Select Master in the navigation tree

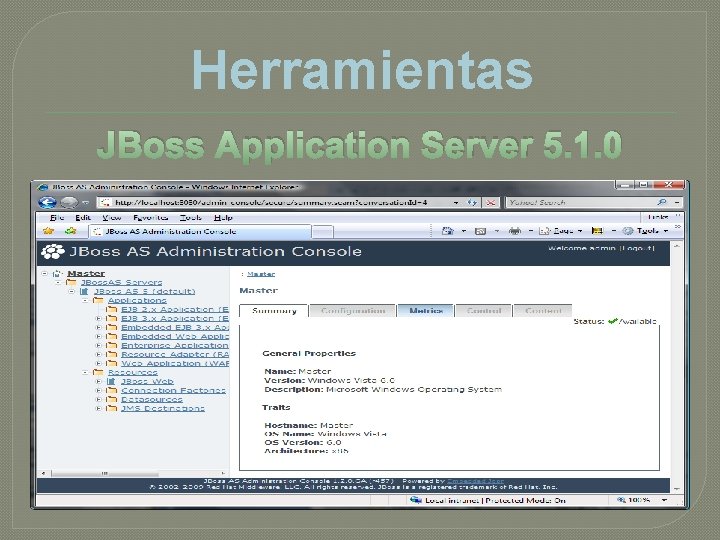coord(86,273)
